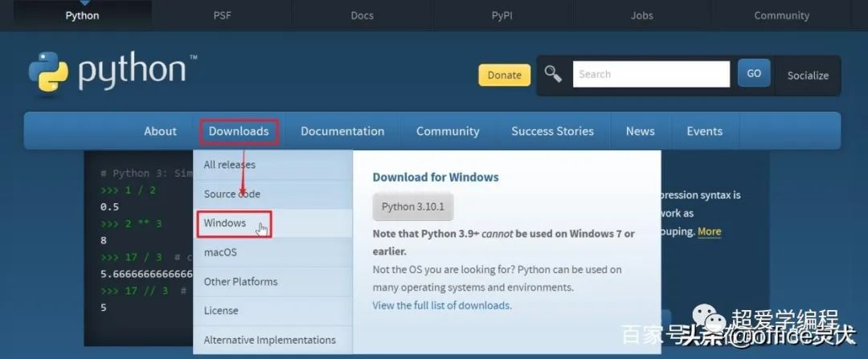Open the About menu
Screen dimensions: 868x359
point(160,131)
